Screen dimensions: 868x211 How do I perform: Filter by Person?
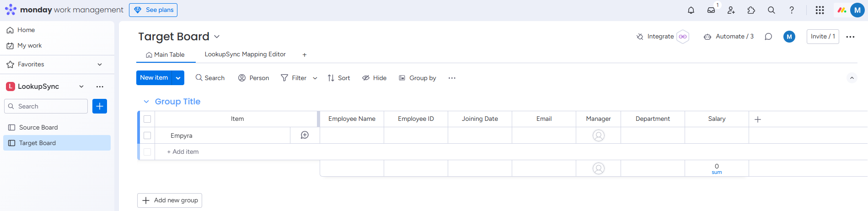(254, 78)
